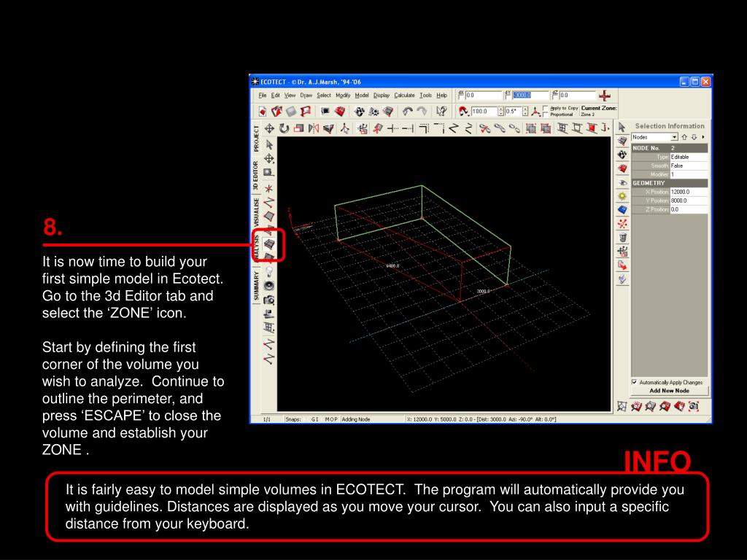Adjust the 100.0 grid value stepper

500,112
